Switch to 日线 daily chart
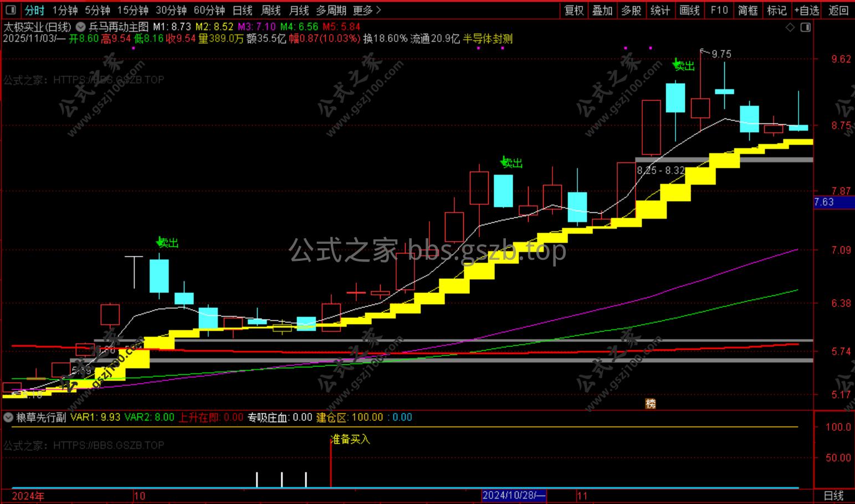 pos(243,10)
